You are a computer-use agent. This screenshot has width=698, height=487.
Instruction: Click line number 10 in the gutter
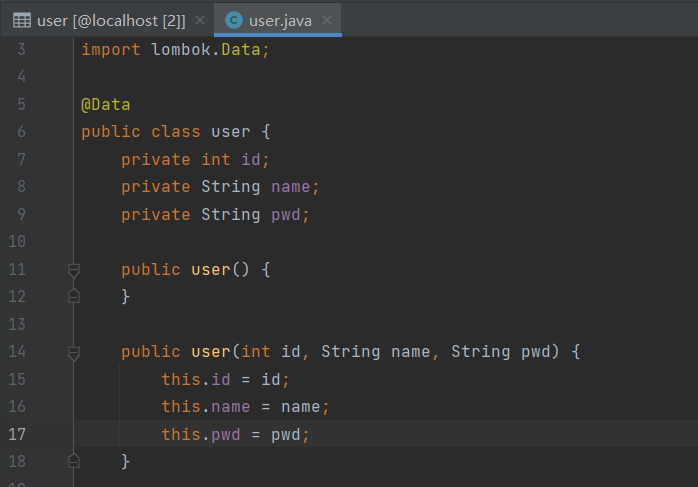(17, 241)
